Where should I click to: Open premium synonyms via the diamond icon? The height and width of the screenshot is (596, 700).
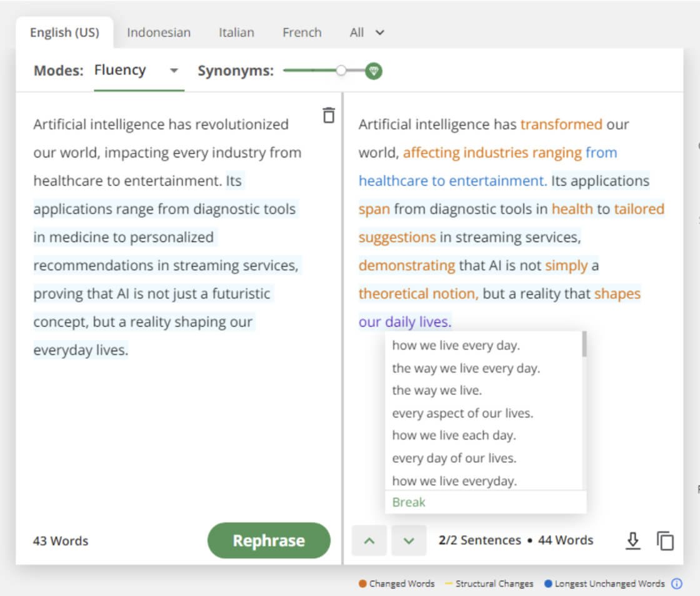[x=372, y=71]
